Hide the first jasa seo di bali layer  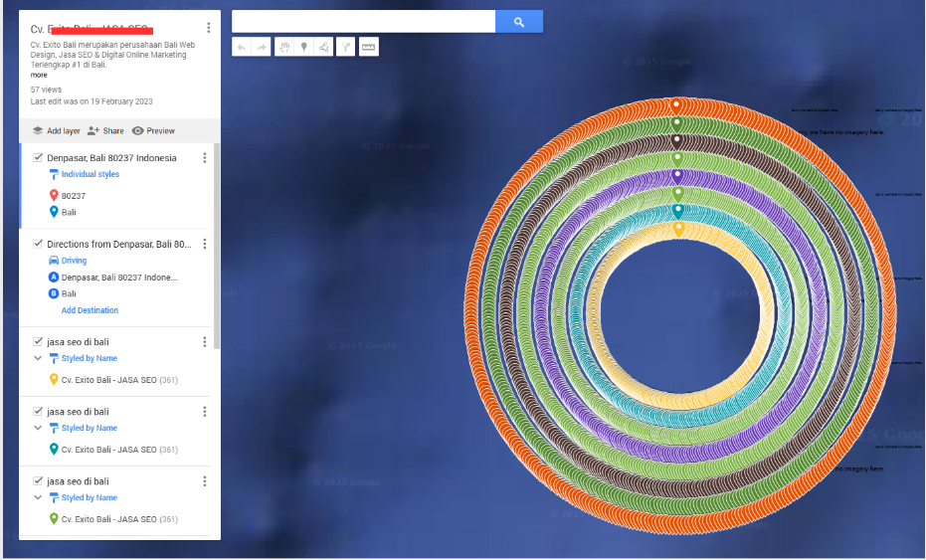coord(38,341)
